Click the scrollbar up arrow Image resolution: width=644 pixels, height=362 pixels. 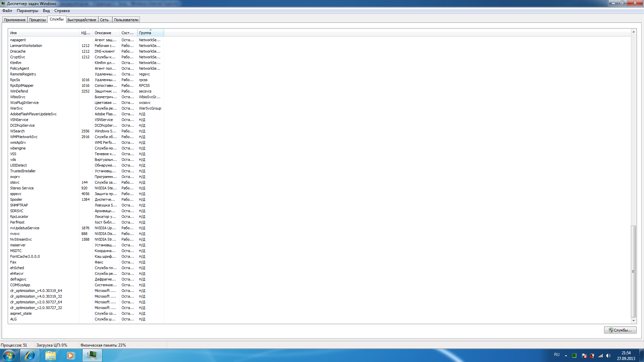click(633, 32)
